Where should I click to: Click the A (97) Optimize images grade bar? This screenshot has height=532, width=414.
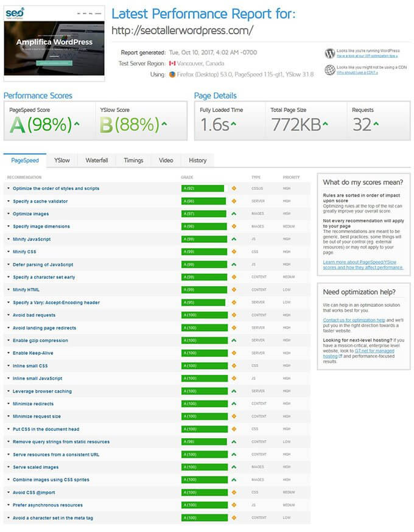[x=203, y=214]
